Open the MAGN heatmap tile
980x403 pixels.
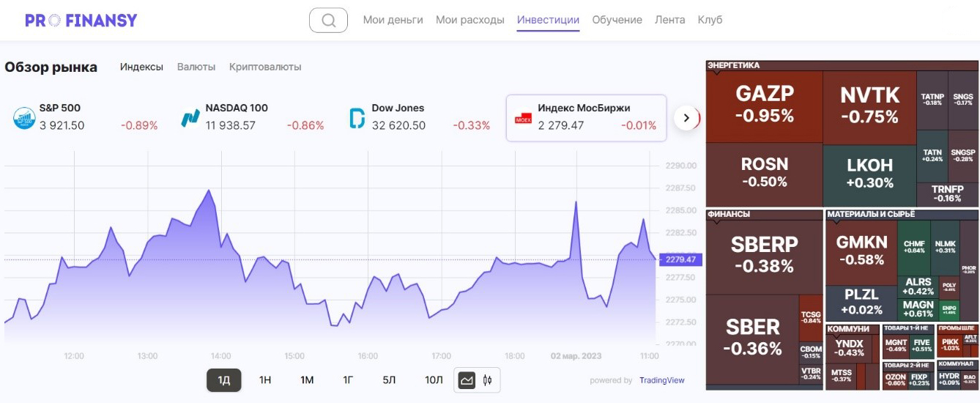tap(918, 309)
